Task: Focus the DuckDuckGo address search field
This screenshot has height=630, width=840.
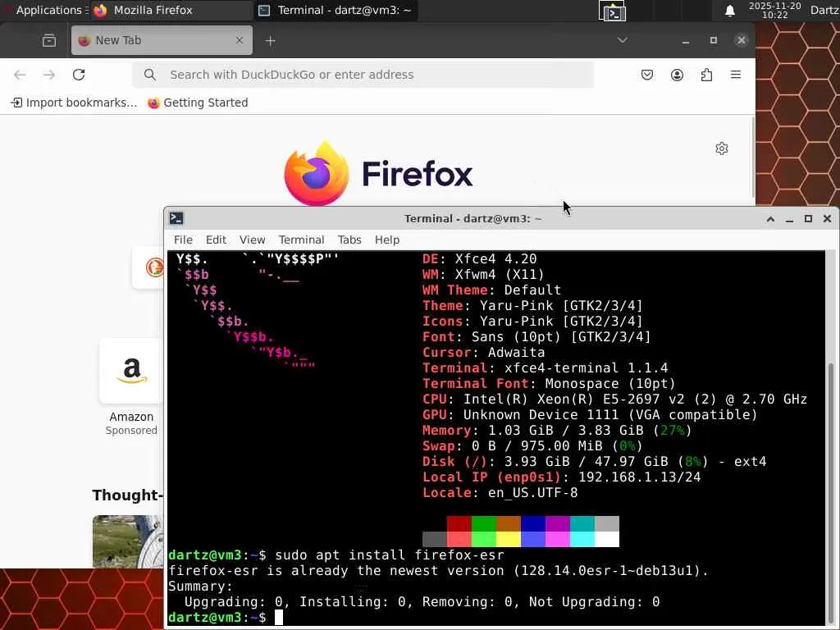Action: pyautogui.click(x=363, y=75)
